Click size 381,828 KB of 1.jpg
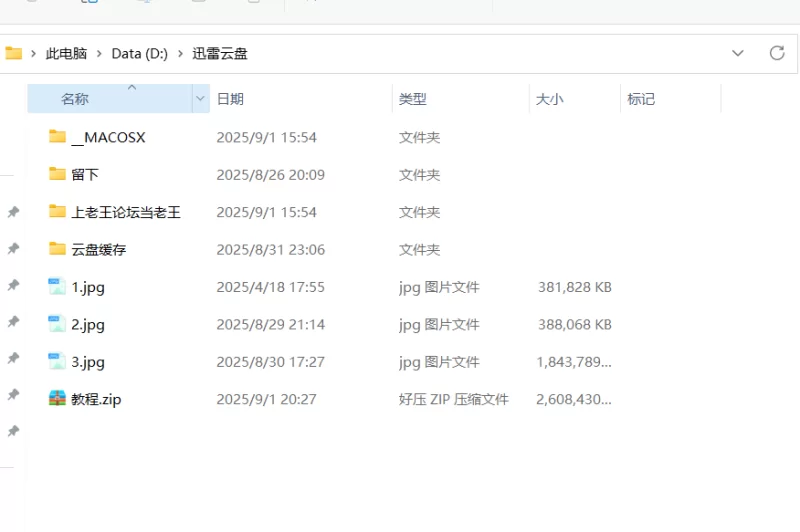The height and width of the screenshot is (532, 800). point(574,287)
